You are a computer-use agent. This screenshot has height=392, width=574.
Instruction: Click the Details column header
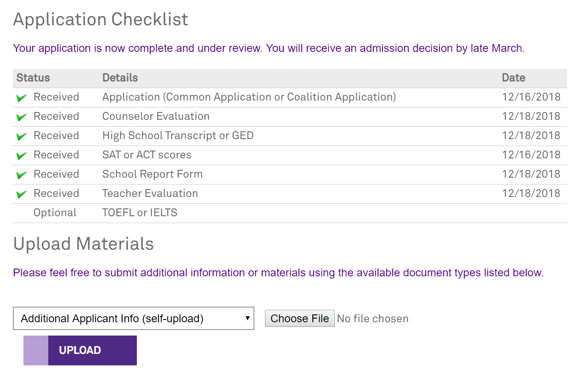[x=120, y=78]
